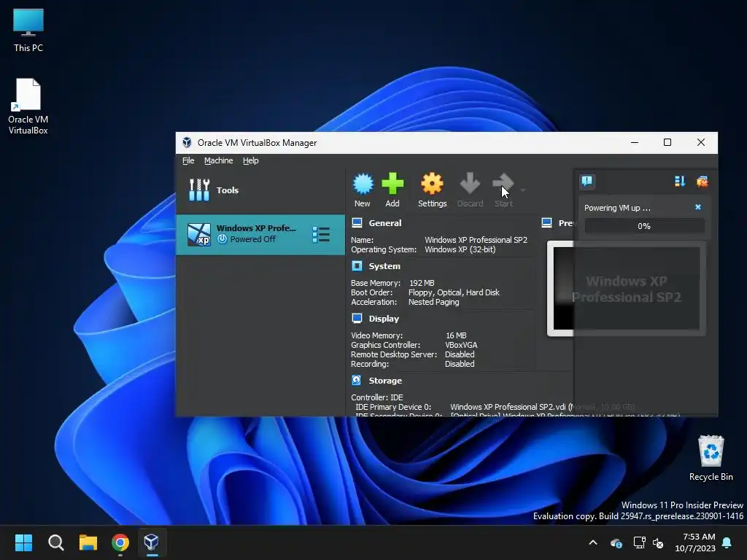Open the Windows Start menu
This screenshot has height=560, width=747.
pyautogui.click(x=23, y=542)
